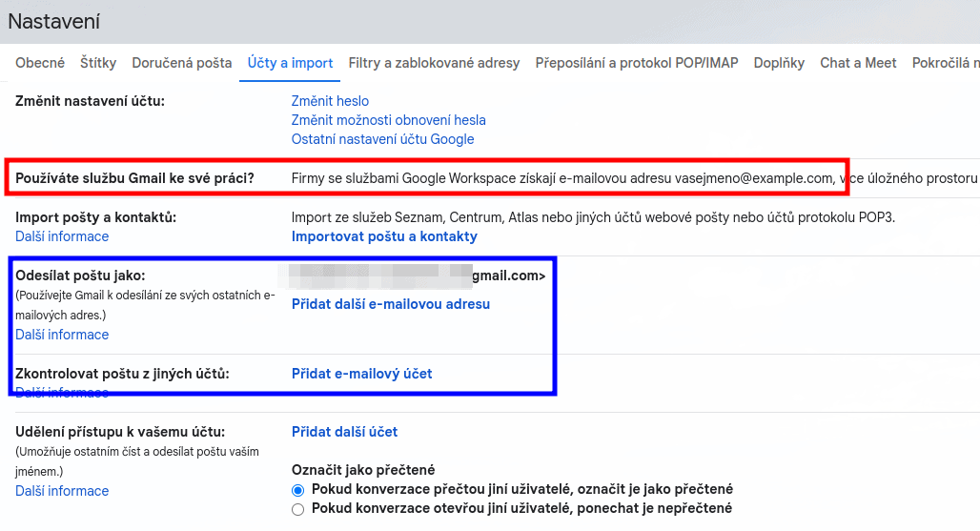This screenshot has width=980, height=531.
Task: Open Změnit možnosti obnovení hesla link
Action: (388, 120)
